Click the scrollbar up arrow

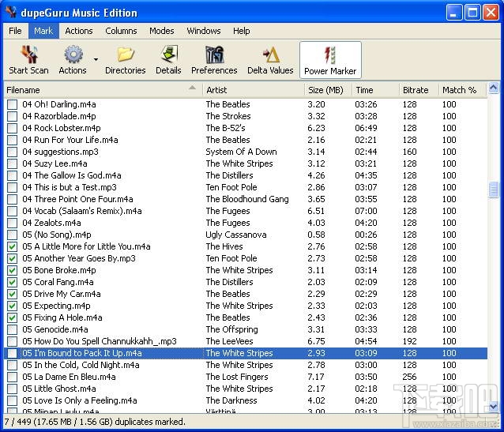coord(494,88)
